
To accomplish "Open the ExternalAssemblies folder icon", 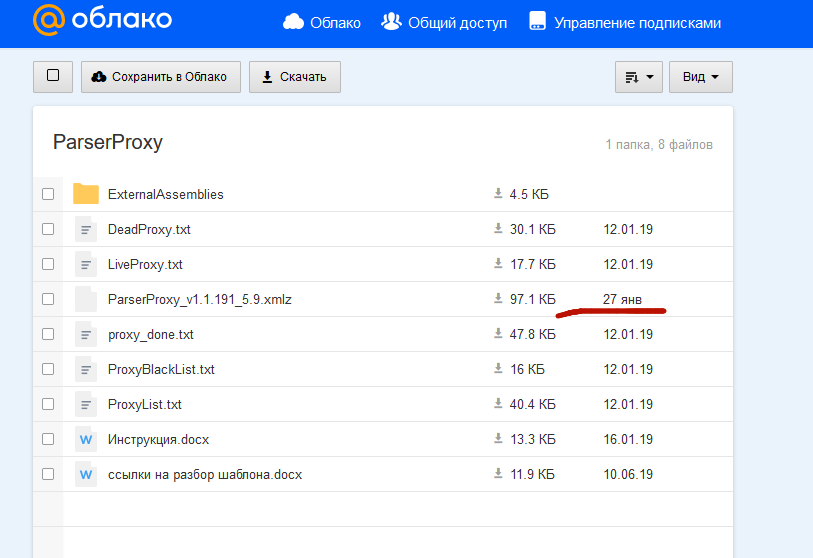I will point(86,194).
